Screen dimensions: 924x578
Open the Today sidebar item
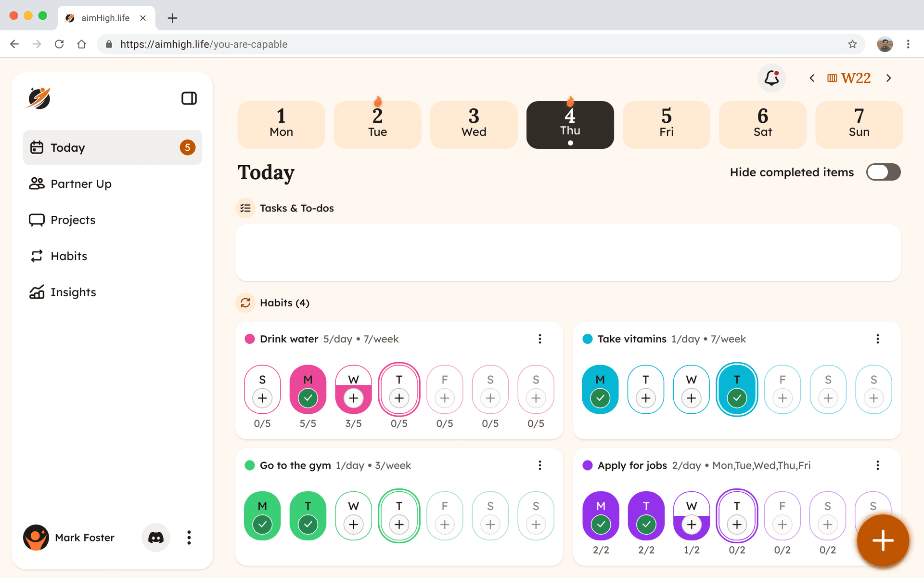tap(113, 147)
